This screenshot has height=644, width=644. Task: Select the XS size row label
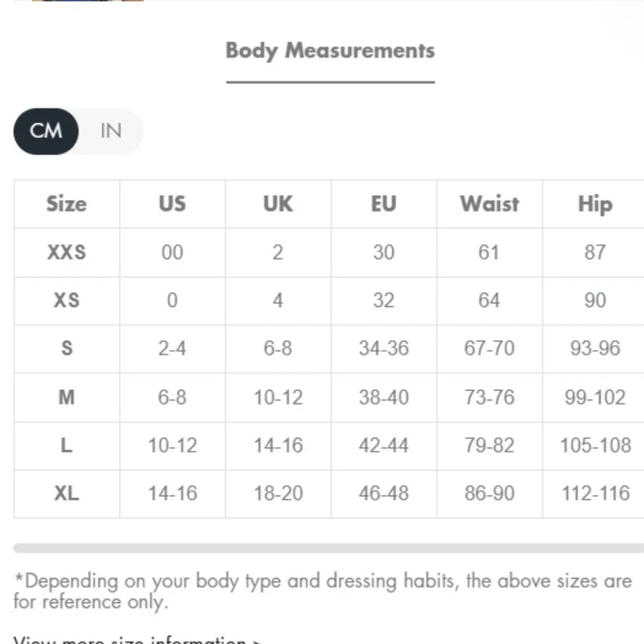[x=66, y=300]
